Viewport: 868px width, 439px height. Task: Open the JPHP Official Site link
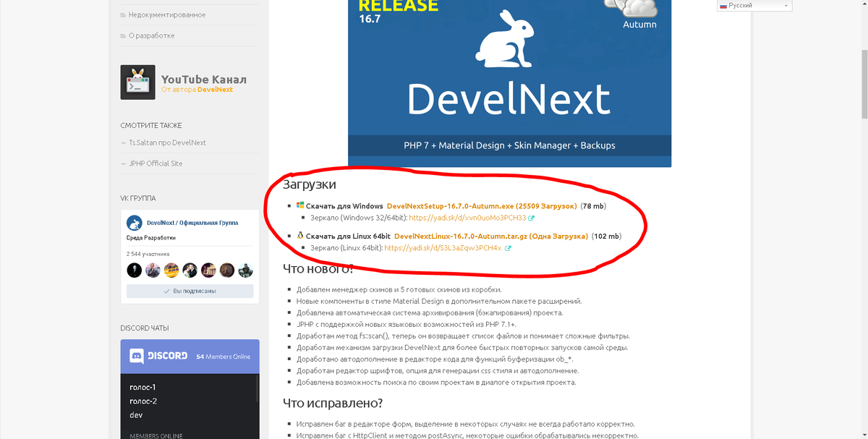point(156,163)
